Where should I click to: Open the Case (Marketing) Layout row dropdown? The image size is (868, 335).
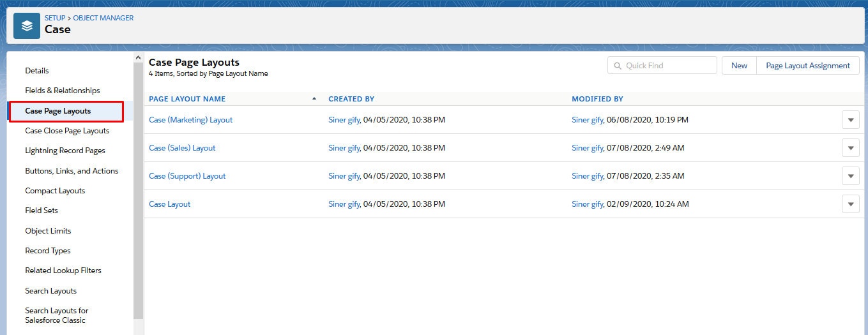(850, 120)
